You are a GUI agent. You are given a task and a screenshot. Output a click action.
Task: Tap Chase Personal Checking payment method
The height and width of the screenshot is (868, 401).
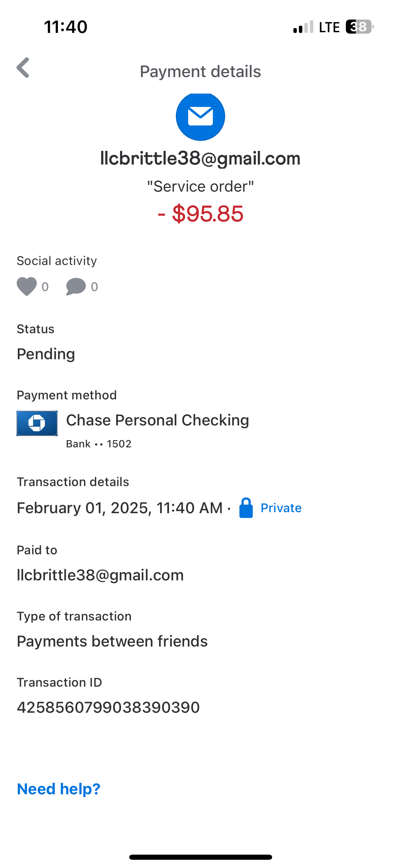pyautogui.click(x=157, y=420)
